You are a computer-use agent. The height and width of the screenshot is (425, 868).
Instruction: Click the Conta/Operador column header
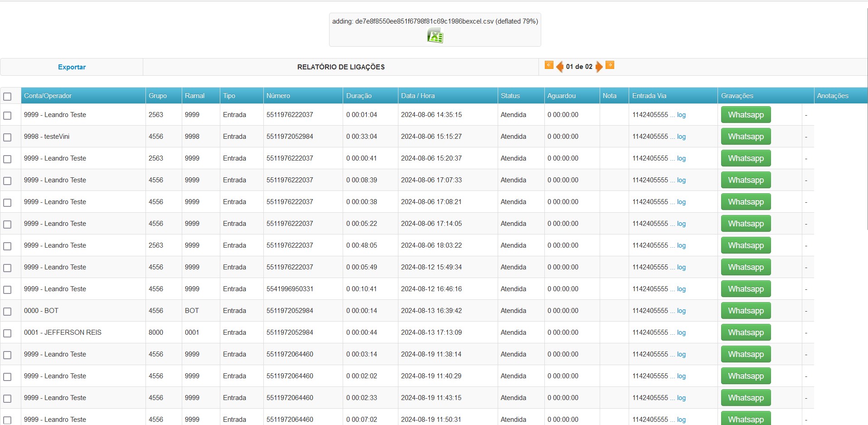point(48,96)
